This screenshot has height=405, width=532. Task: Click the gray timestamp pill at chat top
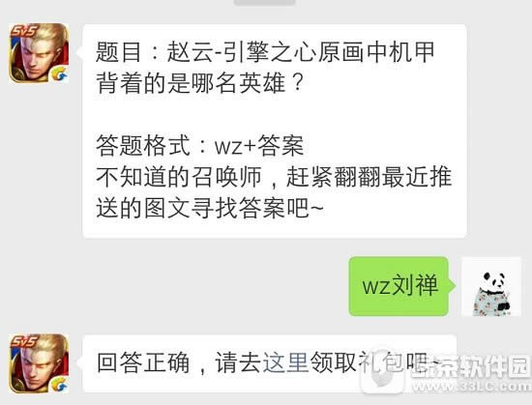point(265,2)
